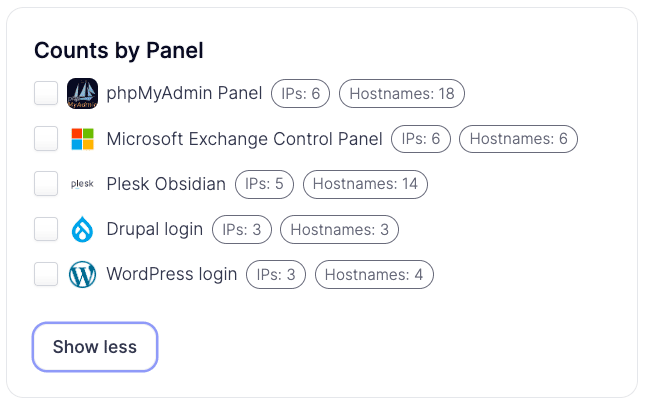Click the Drupal droplet logo icon

tap(82, 229)
